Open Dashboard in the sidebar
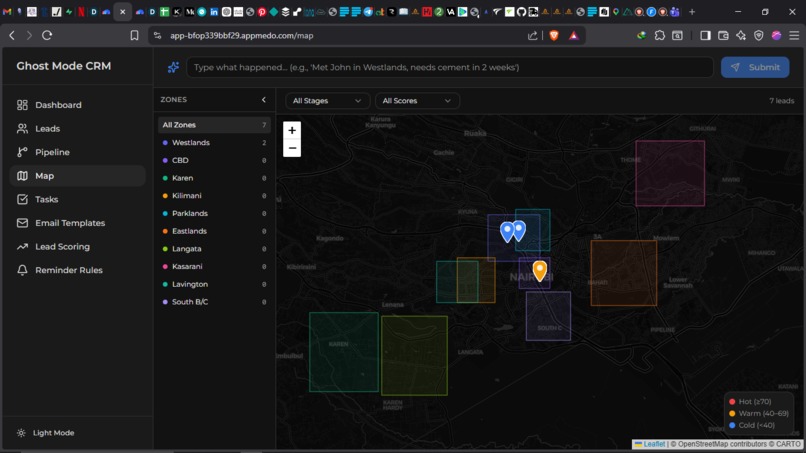The image size is (806, 453). coord(77,105)
